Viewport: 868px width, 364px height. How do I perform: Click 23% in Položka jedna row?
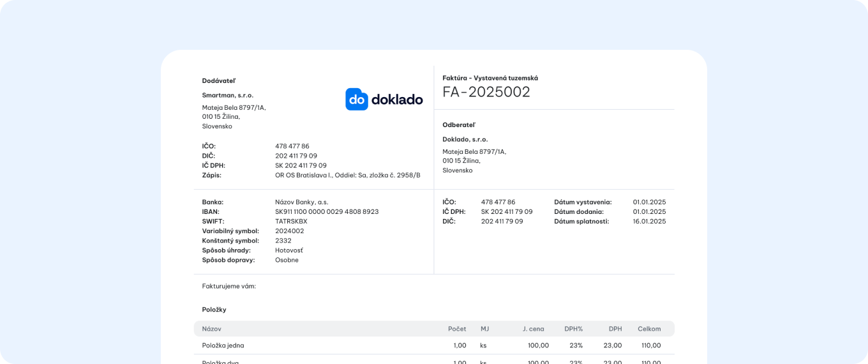[x=576, y=345]
